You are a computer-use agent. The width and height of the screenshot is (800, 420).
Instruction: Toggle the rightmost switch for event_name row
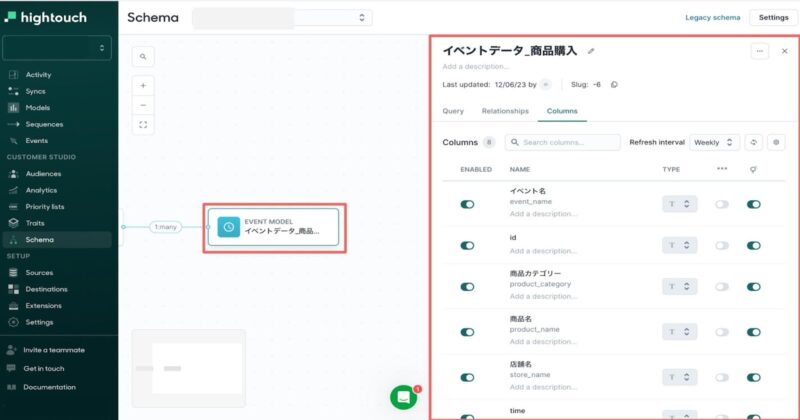pos(754,204)
